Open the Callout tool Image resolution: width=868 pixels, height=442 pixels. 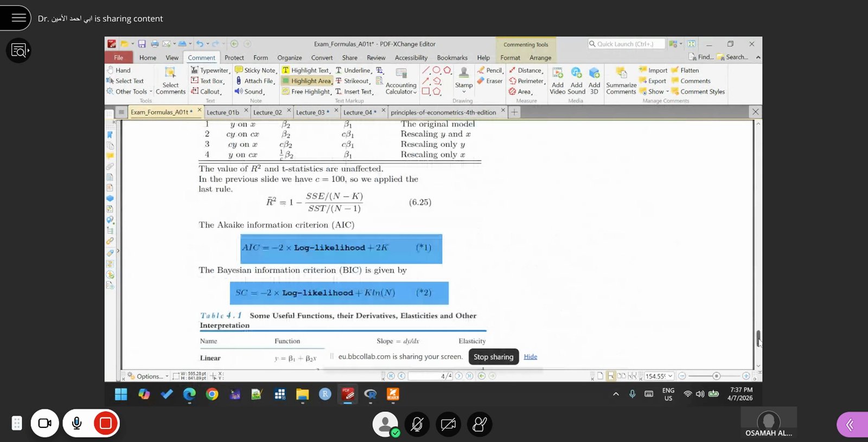[x=206, y=92]
